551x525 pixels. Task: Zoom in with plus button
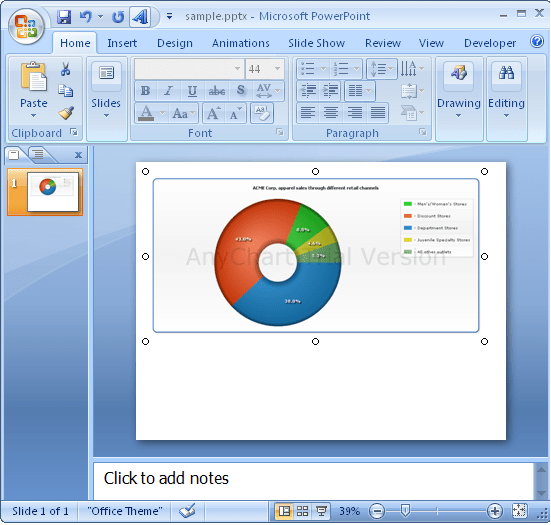click(495, 511)
